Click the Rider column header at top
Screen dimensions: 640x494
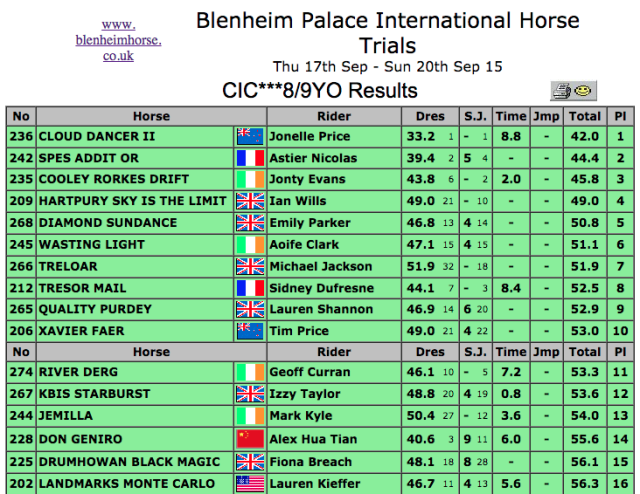[334, 116]
